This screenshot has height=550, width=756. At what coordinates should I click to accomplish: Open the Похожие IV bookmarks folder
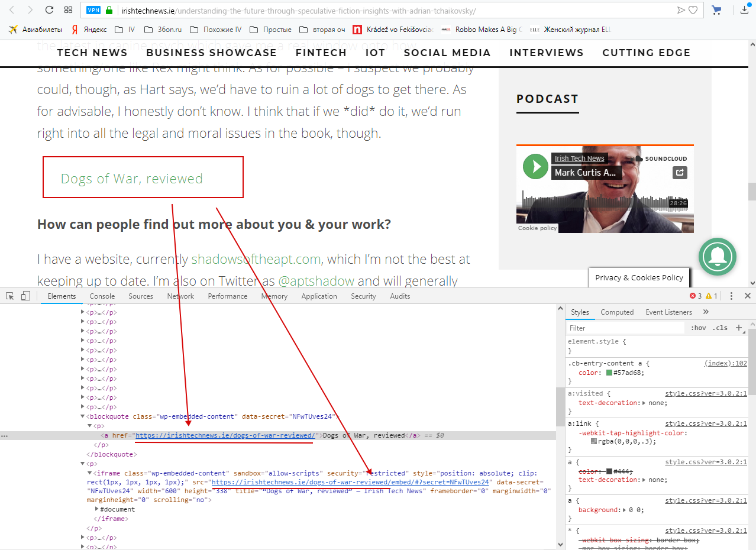[x=215, y=29]
